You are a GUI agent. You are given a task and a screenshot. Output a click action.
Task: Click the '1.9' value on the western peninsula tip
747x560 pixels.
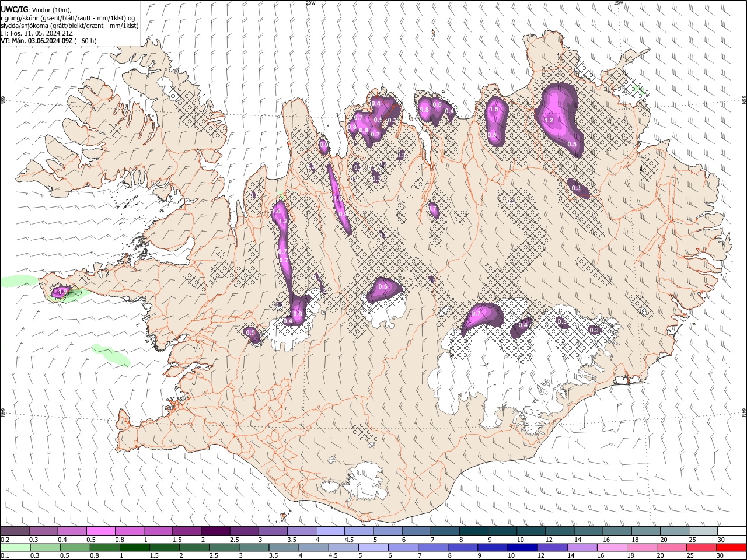tap(62, 290)
